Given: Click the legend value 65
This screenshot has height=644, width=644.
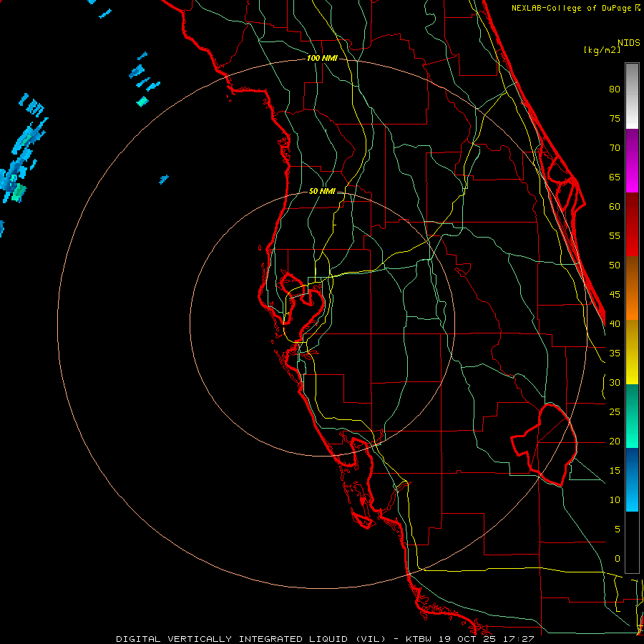Looking at the screenshot, I should point(615,177).
